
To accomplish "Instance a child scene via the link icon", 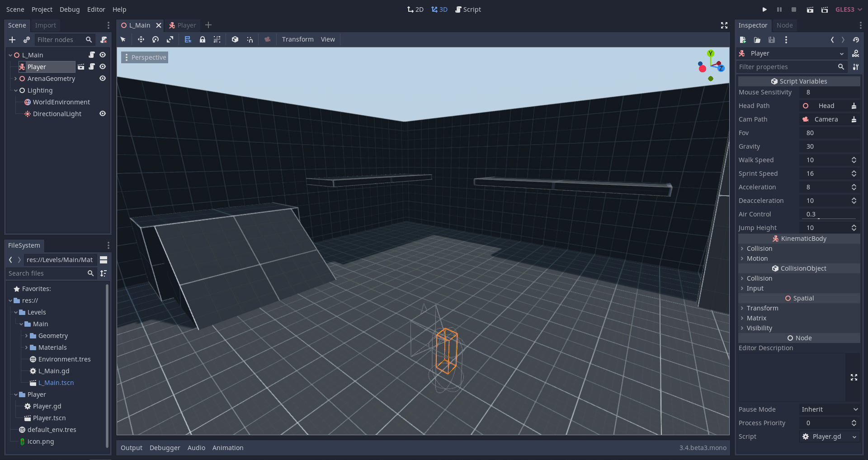I will click(27, 40).
